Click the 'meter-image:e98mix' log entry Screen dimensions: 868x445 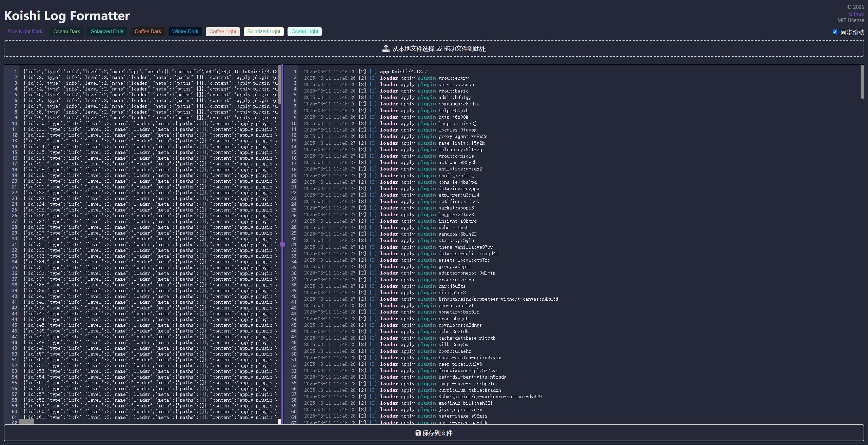(x=396, y=416)
